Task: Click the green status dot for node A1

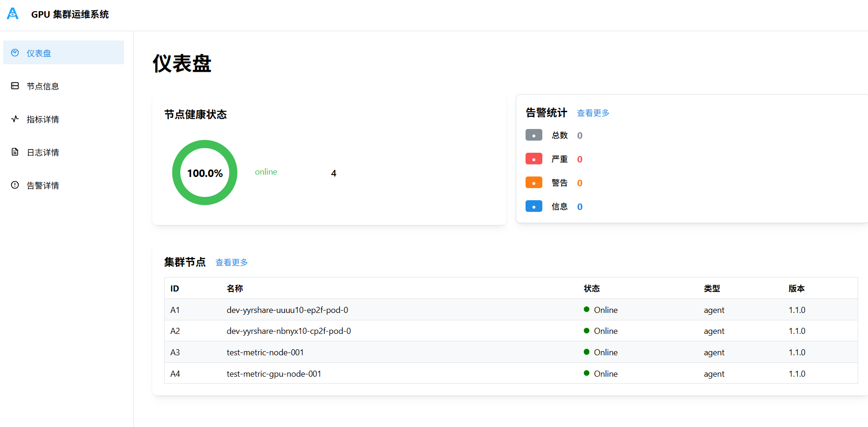Action: [587, 309]
